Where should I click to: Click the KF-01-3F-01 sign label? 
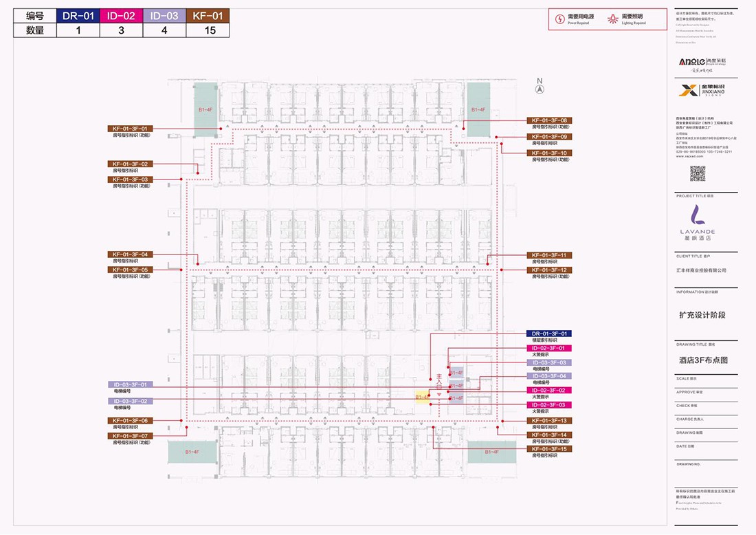point(130,129)
